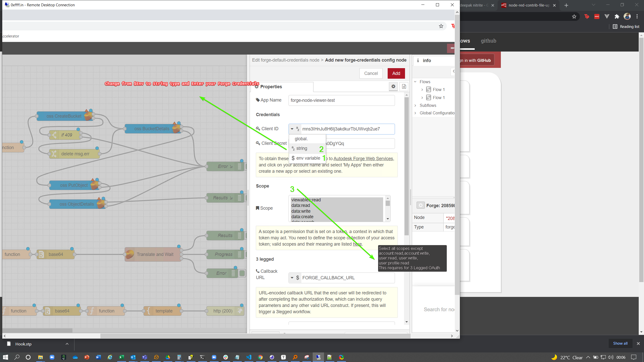The height and width of the screenshot is (362, 644).
Task: Expand the first Flow 1 tree item
Action: 422,90
